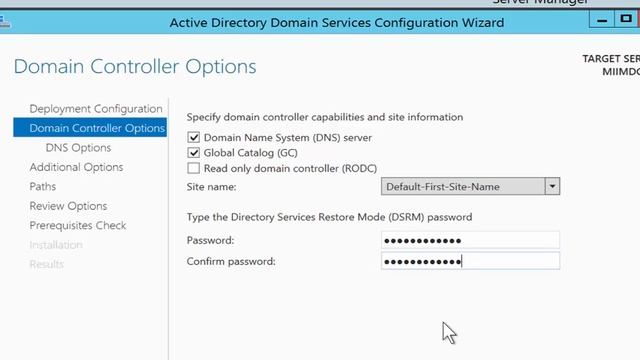Maximize the Configuration Wizard window
The image size is (640, 360).
coord(626,19)
